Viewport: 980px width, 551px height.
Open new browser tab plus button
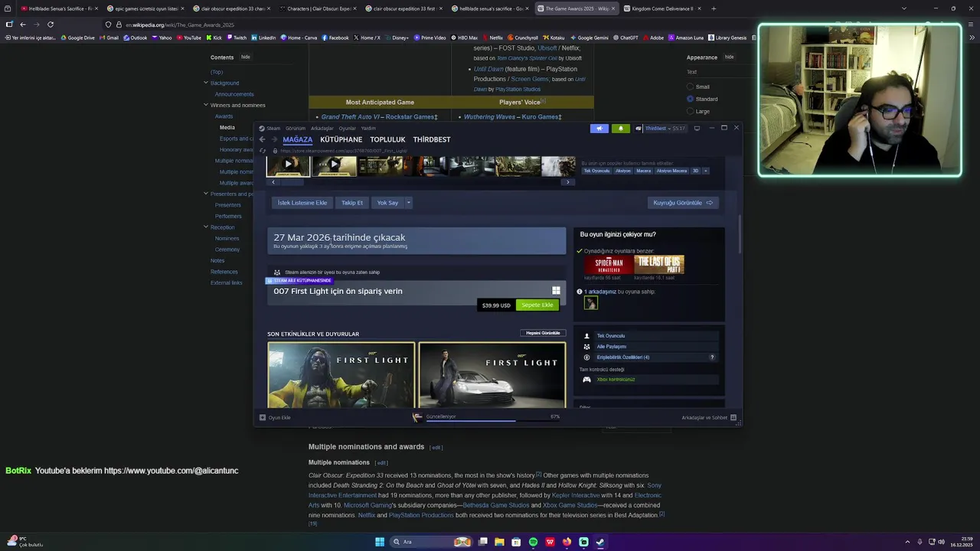714,8
